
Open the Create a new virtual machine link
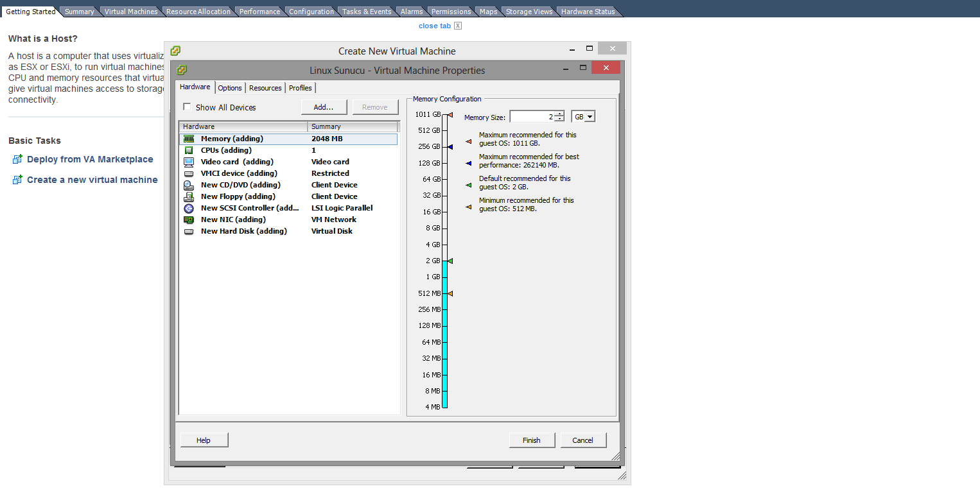[92, 180]
